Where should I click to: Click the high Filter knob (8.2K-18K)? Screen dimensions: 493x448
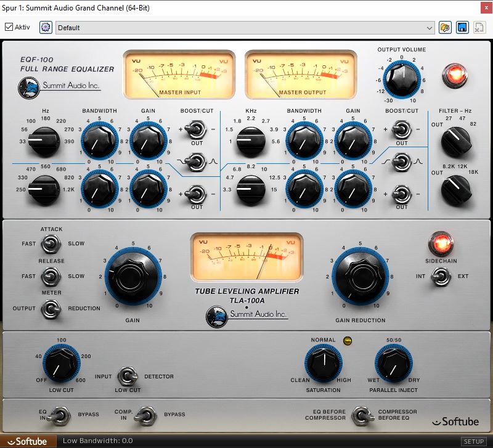click(x=455, y=190)
